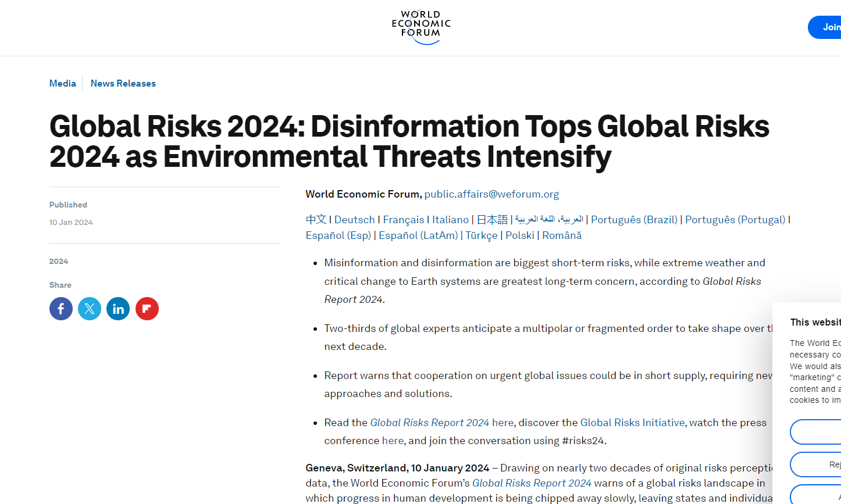Click the Share label in sidebar
This screenshot has height=504, width=841.
coord(60,285)
